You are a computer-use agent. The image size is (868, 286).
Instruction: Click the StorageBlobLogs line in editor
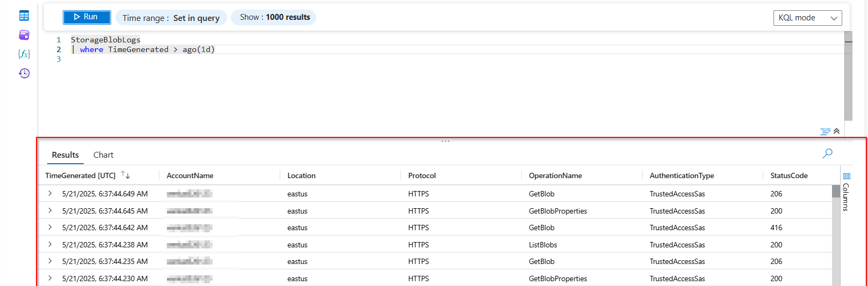105,40
